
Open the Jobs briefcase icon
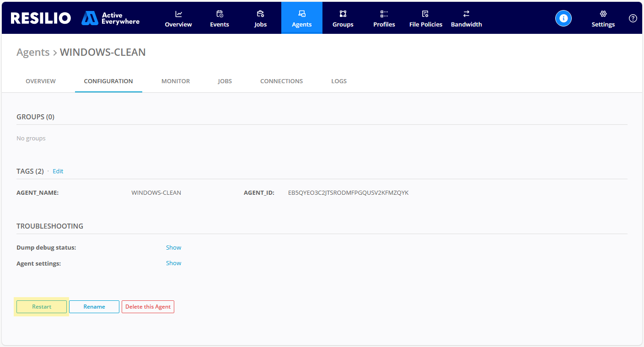261,14
